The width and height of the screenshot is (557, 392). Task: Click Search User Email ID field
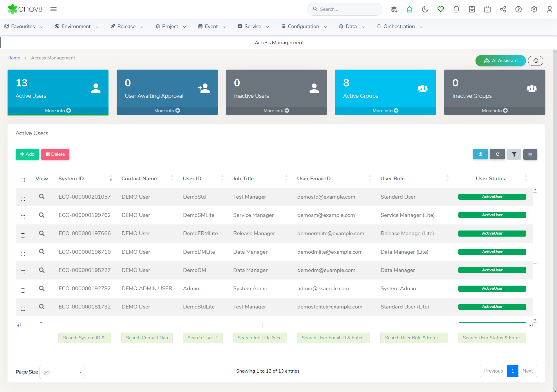(x=333, y=338)
